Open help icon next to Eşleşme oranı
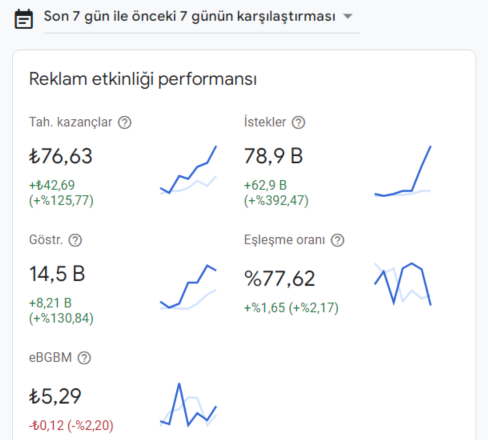The image size is (488, 440). pyautogui.click(x=337, y=240)
